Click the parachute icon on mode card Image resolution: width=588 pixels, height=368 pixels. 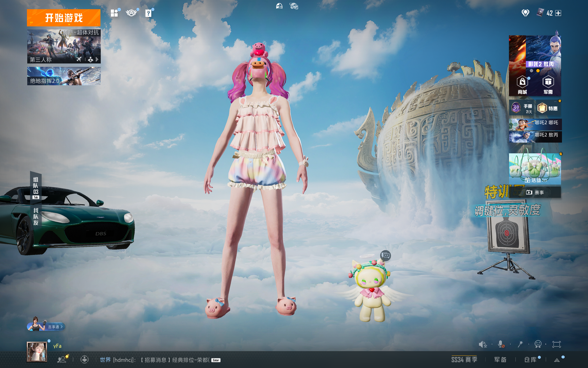click(90, 59)
